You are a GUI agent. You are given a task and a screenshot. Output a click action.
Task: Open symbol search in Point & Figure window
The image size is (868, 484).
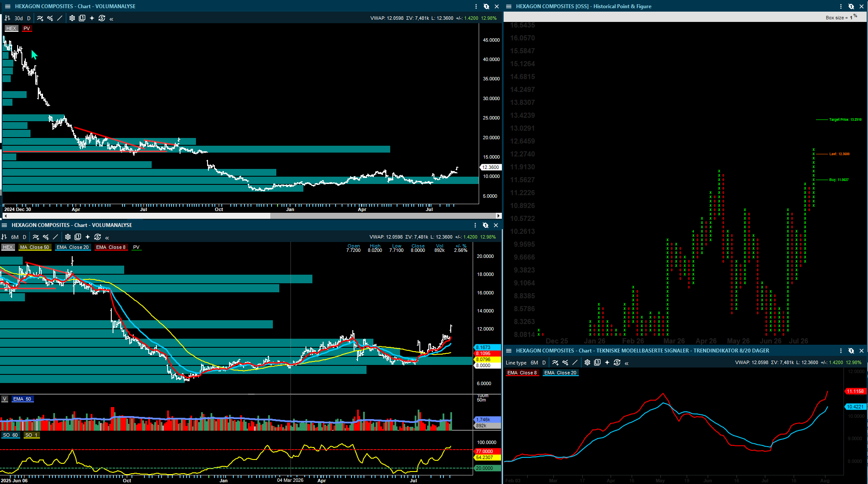851,6
